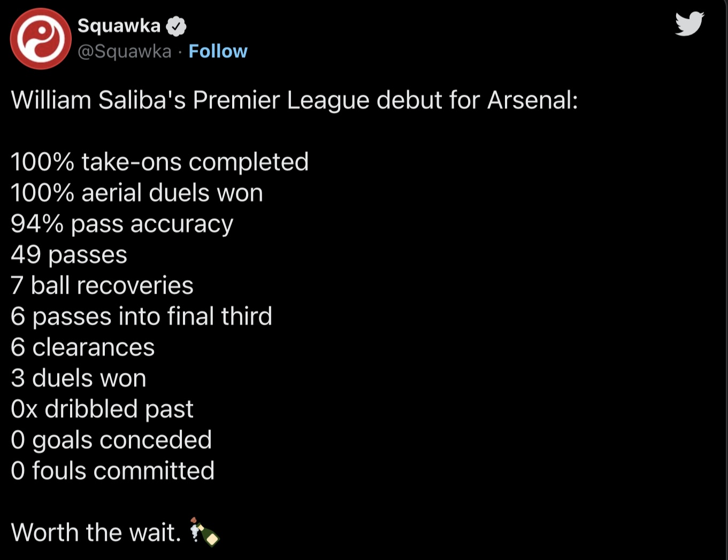Select the '100% aerial duels won' line
Viewport: 728px width, 560px height.
[x=137, y=193]
